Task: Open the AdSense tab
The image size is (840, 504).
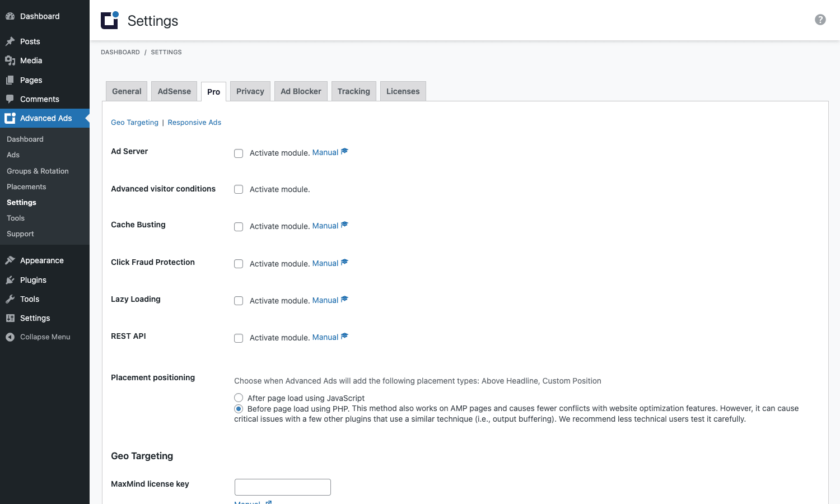Action: click(x=174, y=91)
